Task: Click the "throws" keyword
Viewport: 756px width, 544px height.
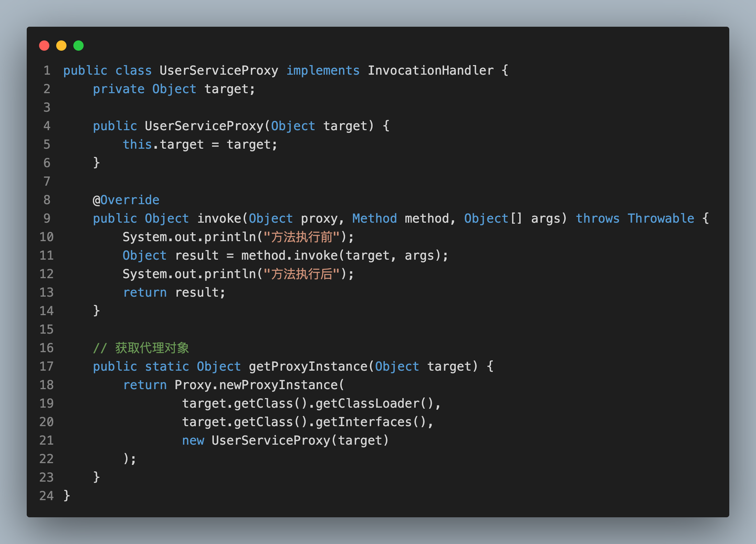Action: tap(597, 218)
